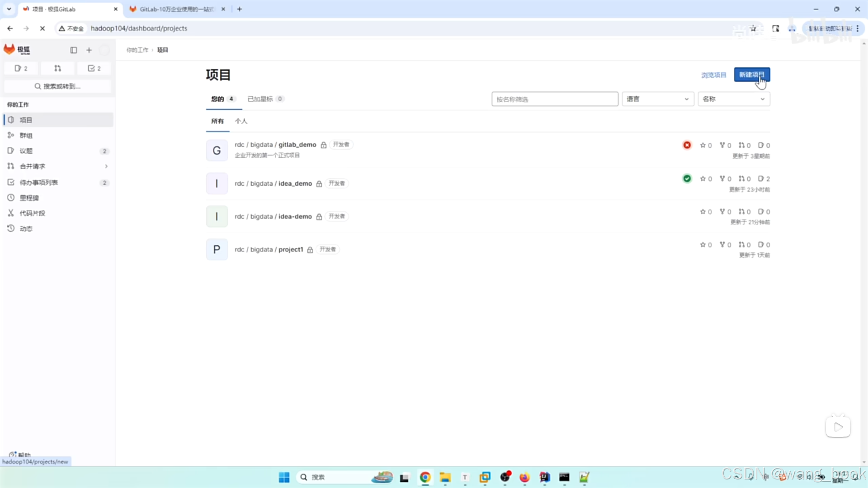Click the passed pipeline icon for idea_demo
Viewport: 868px width, 488px height.
pos(687,178)
